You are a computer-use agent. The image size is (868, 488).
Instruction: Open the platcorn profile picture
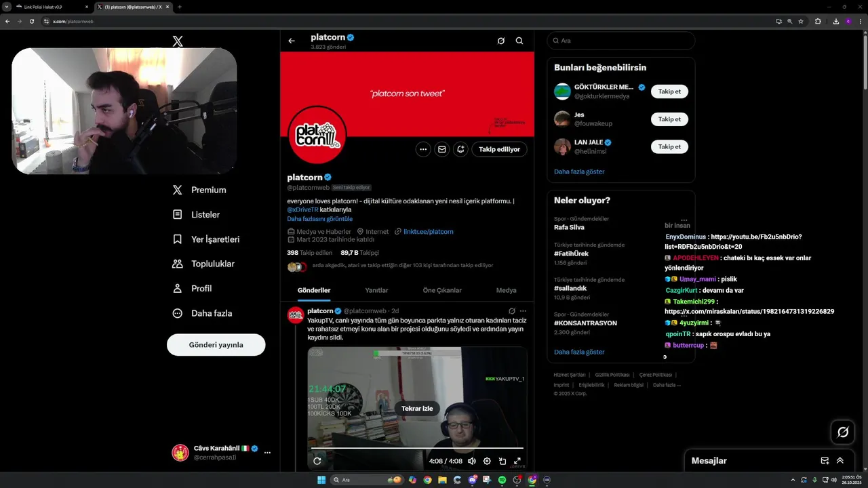tap(317, 135)
